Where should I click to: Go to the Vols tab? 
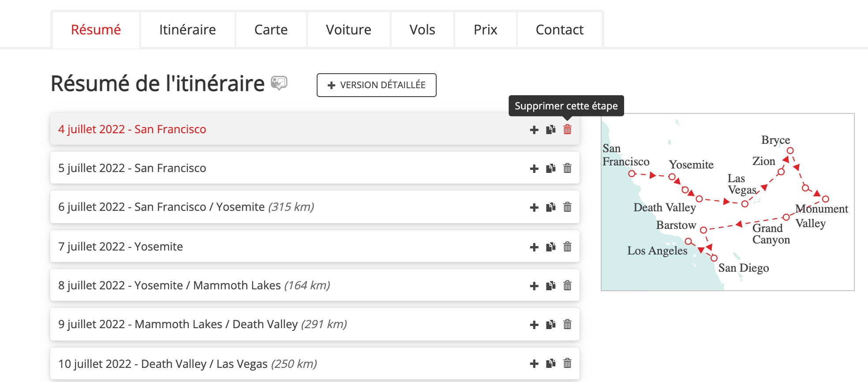(422, 30)
